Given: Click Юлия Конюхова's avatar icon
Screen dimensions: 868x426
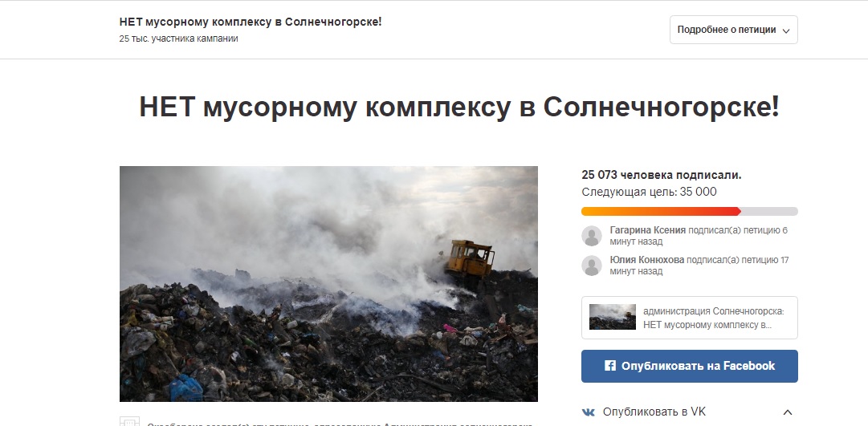Looking at the screenshot, I should [592, 266].
